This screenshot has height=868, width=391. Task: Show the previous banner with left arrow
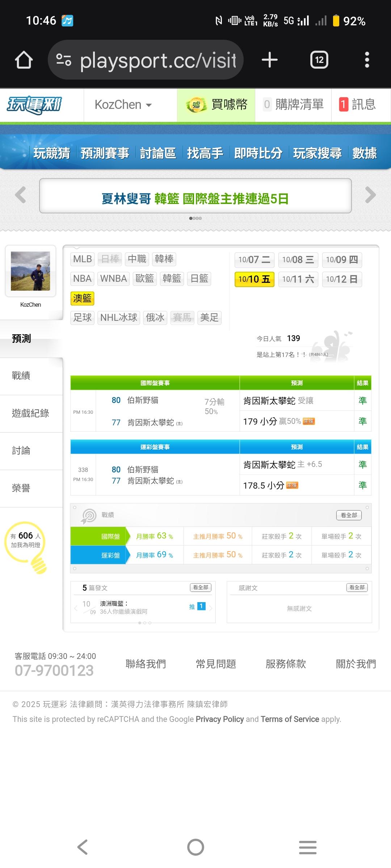(x=20, y=195)
